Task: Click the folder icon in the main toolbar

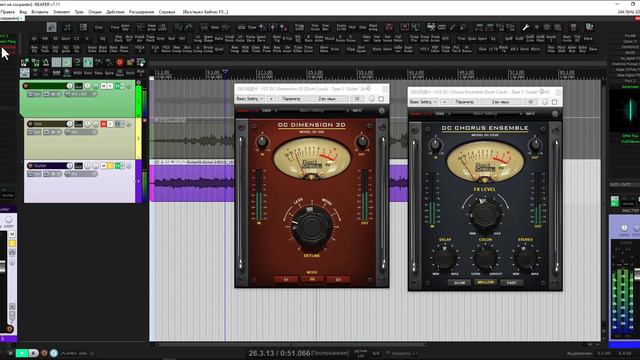Action: pos(130,62)
